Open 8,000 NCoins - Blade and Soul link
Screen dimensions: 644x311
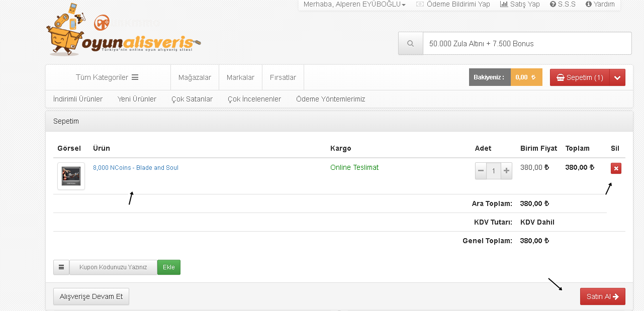pyautogui.click(x=136, y=168)
